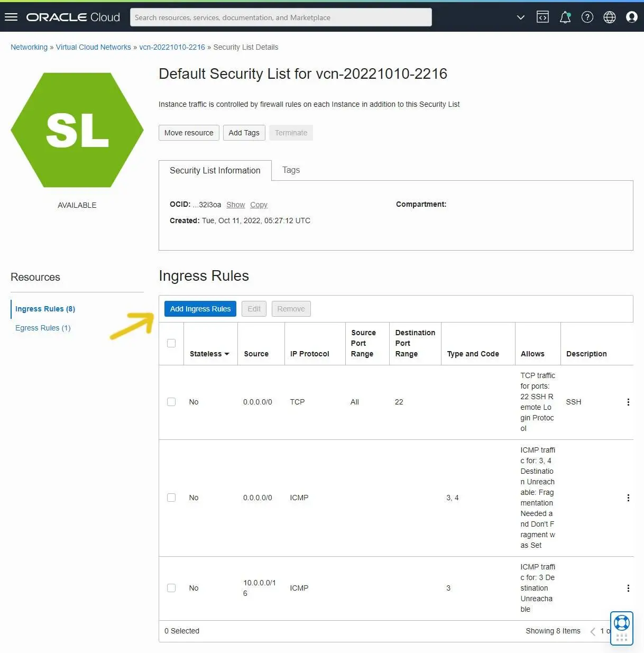
Task: Open the lifebuoy support widget
Action: click(622, 629)
